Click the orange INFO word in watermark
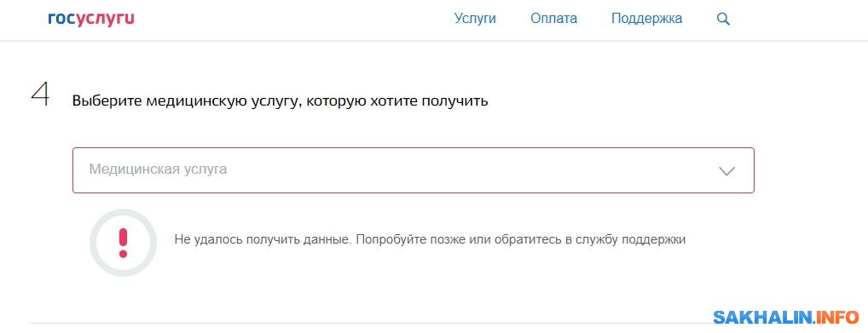The width and height of the screenshot is (868, 333). coord(838,317)
